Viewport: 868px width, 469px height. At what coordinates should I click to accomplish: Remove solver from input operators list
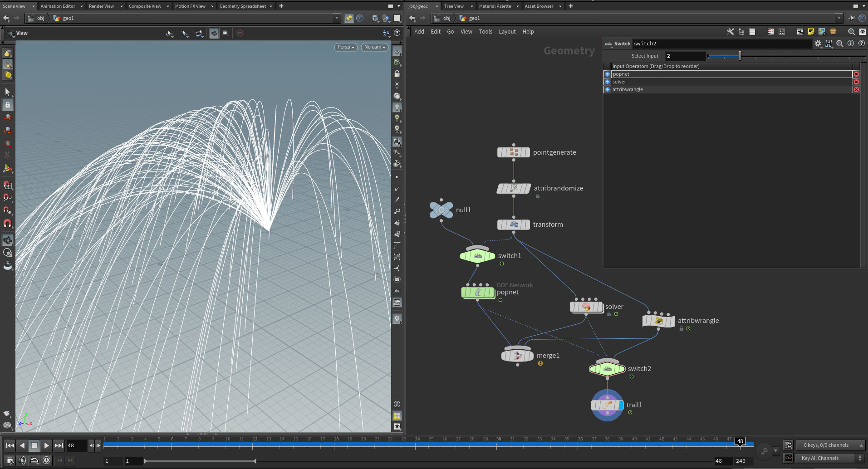(x=856, y=82)
